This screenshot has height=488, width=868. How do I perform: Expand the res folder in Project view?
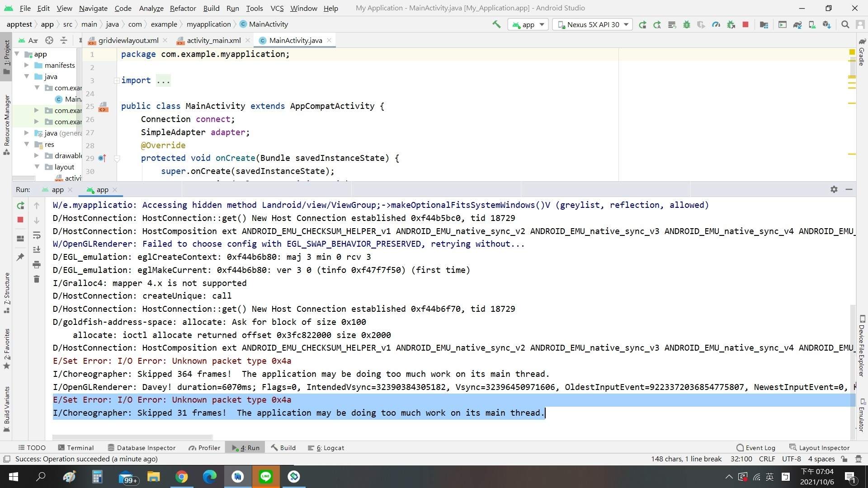pos(27,145)
